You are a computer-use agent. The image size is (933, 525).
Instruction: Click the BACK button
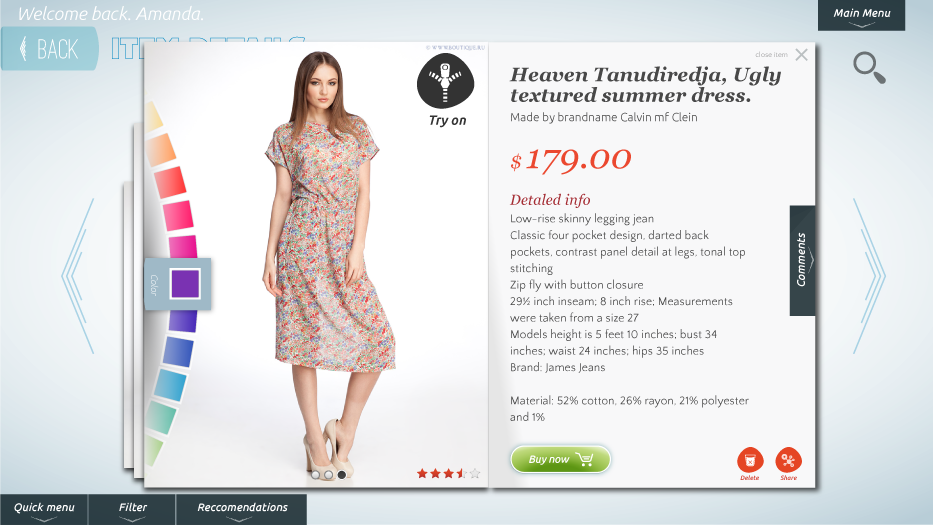[x=49, y=48]
